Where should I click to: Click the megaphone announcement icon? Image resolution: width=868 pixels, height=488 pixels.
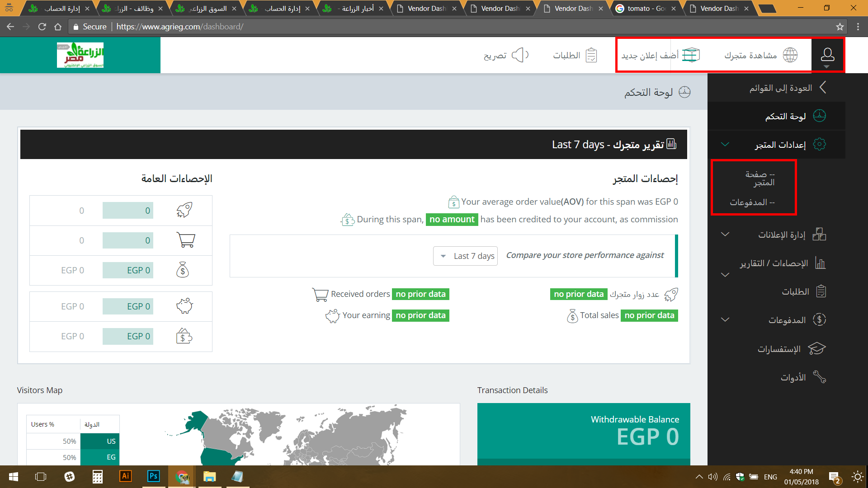519,55
